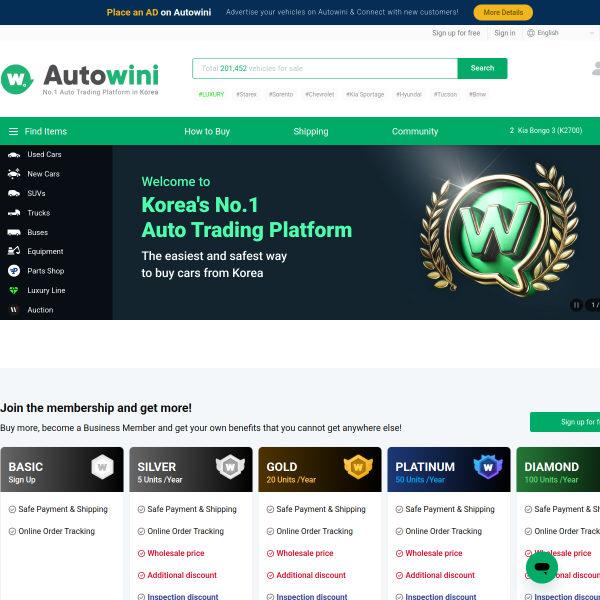The image size is (600, 600).
Task: Click the DIAMOND 100 Units/Year card header
Action: tap(558, 470)
